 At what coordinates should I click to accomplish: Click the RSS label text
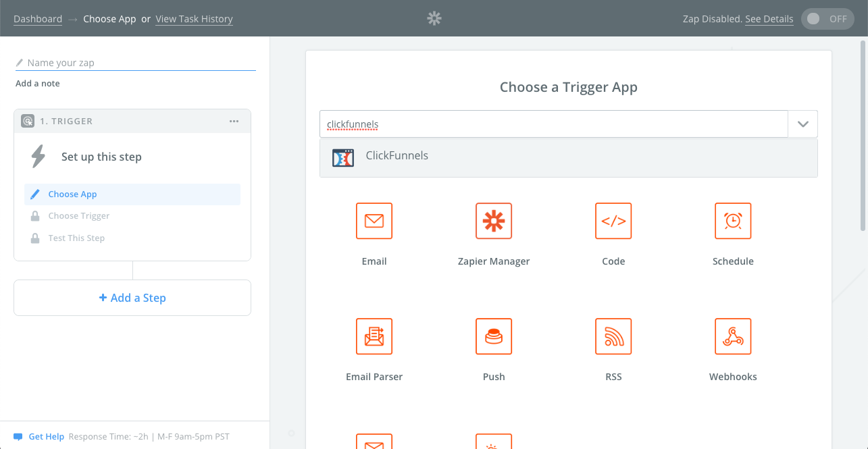point(613,377)
